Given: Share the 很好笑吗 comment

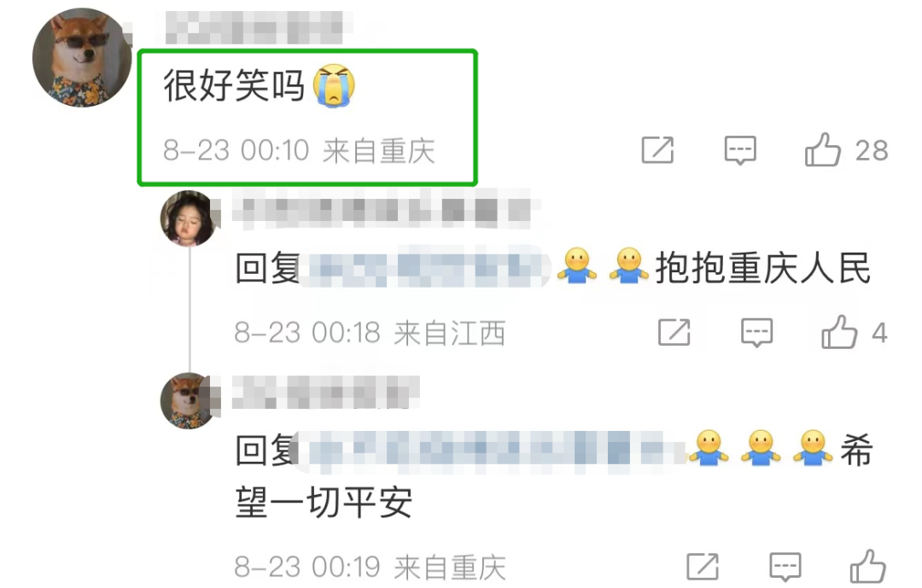Looking at the screenshot, I should pos(657,150).
